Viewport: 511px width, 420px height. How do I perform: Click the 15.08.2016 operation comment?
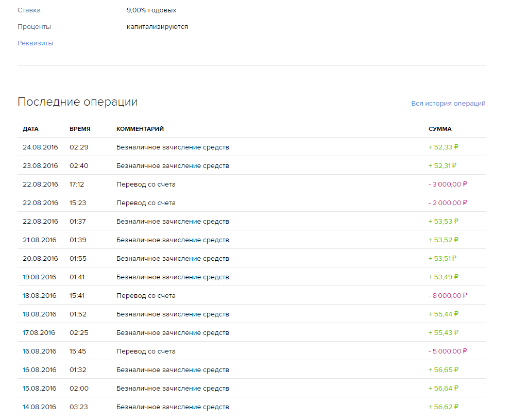(173, 389)
